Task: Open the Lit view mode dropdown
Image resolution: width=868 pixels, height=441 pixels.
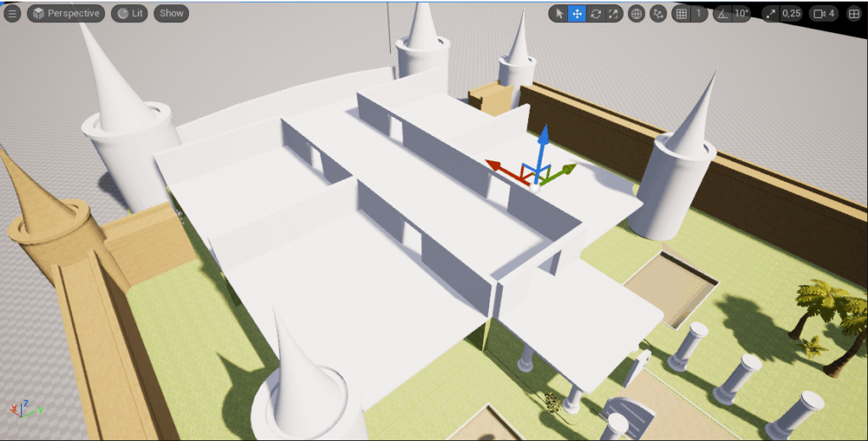Action: coord(130,14)
